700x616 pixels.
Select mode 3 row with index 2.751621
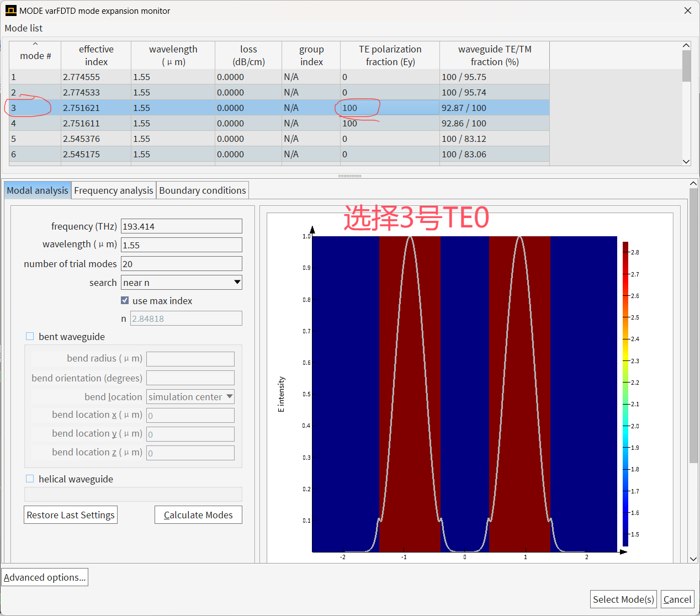279,108
